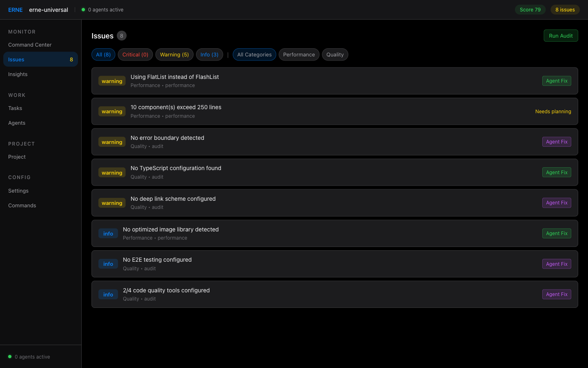Click the ERNE logo
This screenshot has width=588, height=368.
[x=15, y=9]
